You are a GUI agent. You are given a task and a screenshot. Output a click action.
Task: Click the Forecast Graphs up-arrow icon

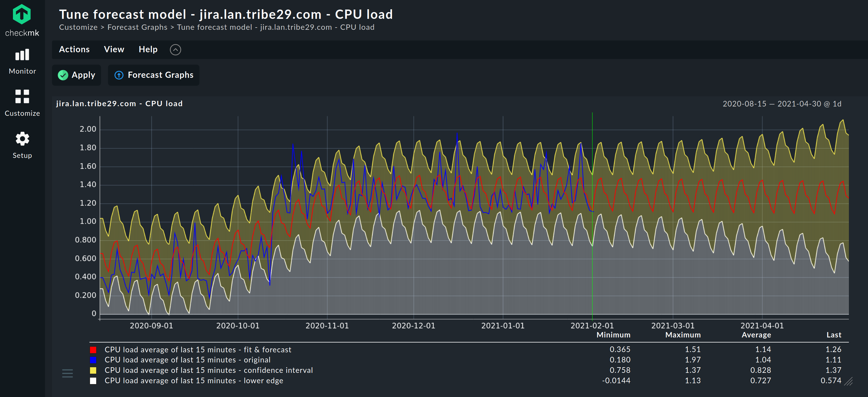pyautogui.click(x=119, y=75)
